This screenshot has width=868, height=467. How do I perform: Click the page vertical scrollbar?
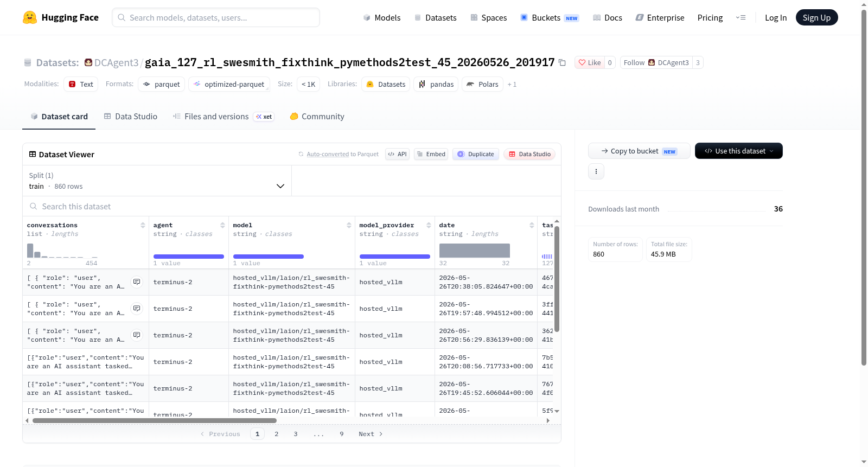click(x=864, y=187)
